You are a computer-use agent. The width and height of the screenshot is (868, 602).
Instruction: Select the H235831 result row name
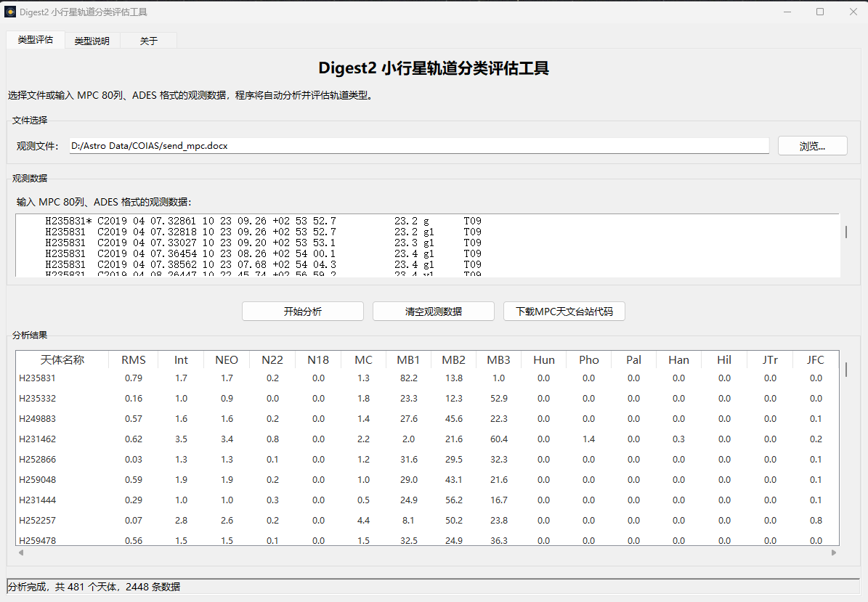tap(37, 378)
